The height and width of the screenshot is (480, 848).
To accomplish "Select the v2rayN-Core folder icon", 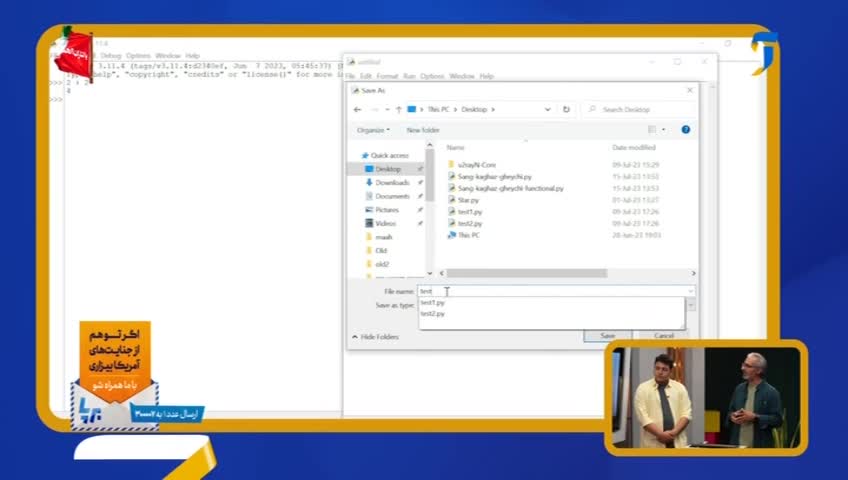I will tap(451, 164).
